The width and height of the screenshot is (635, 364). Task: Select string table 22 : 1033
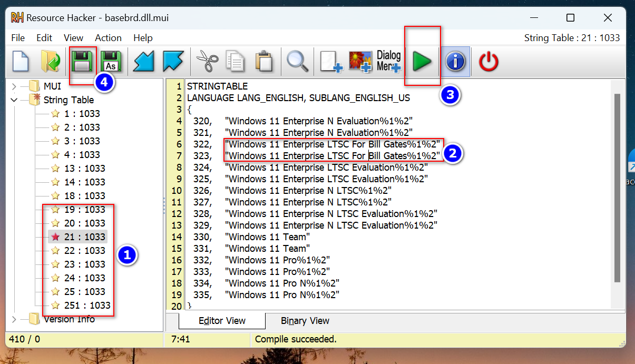tap(84, 251)
